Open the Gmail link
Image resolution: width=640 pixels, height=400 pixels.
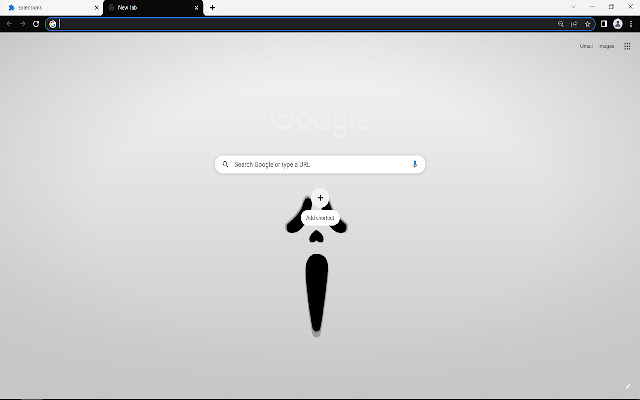[586, 46]
